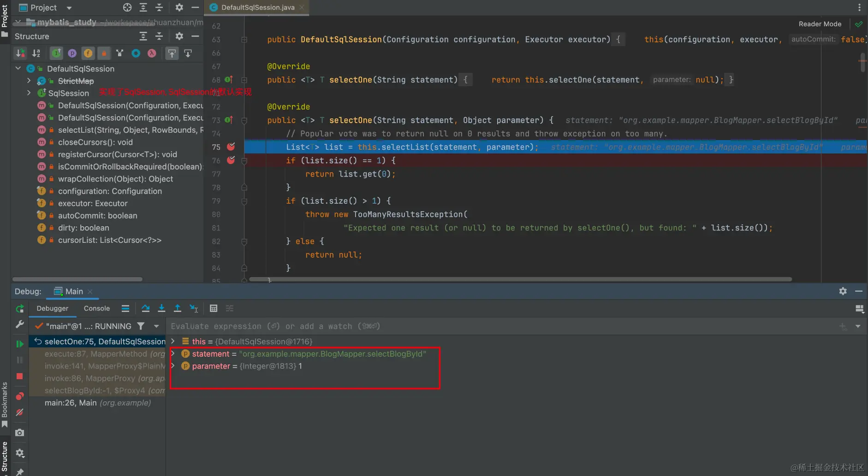868x476 pixels.
Task: Open the thread selector dropdown
Action: pos(156,326)
